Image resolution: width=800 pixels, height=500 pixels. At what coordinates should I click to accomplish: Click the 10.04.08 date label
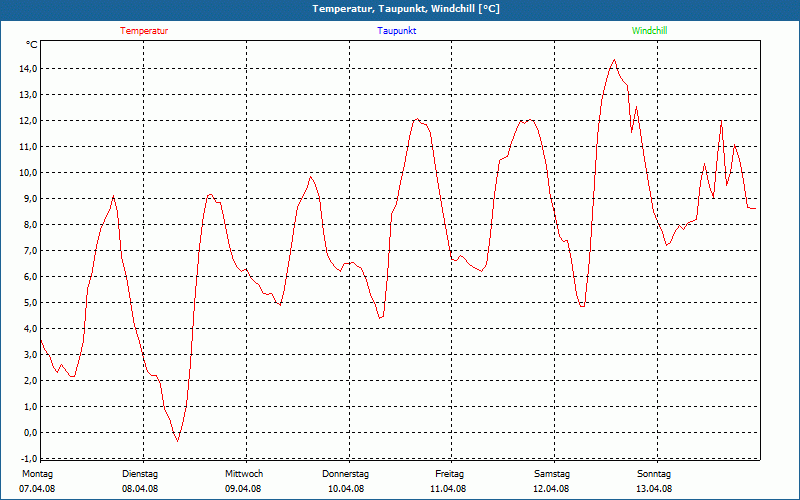point(346,489)
